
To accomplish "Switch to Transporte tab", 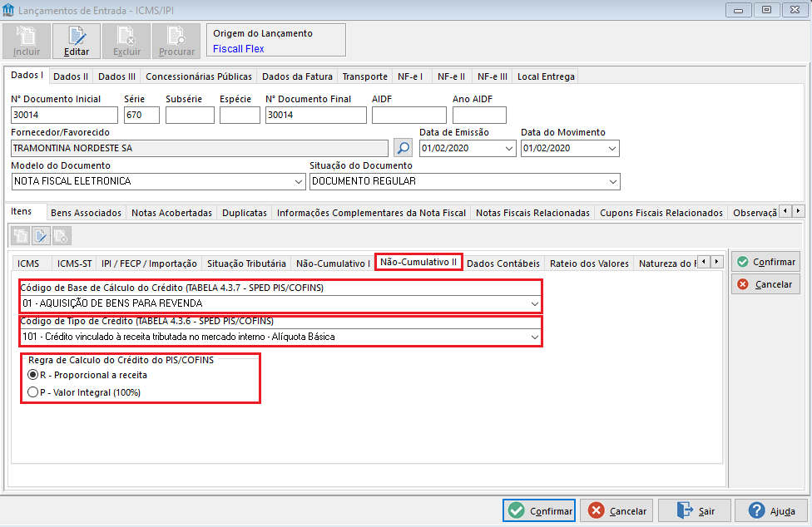I will tap(365, 76).
